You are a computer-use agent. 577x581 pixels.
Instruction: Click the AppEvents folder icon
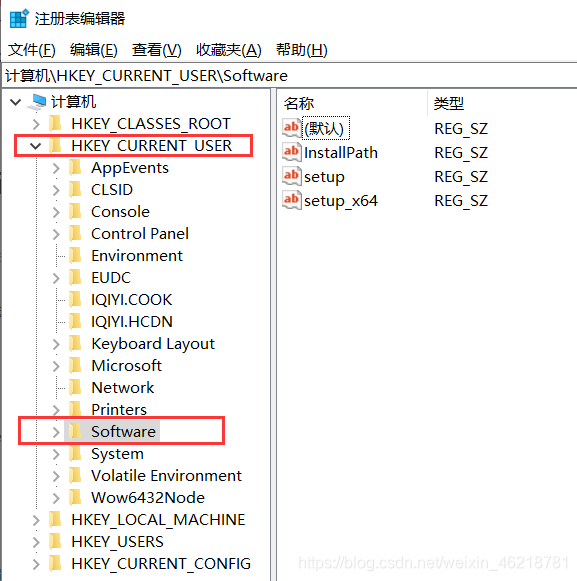(75, 167)
